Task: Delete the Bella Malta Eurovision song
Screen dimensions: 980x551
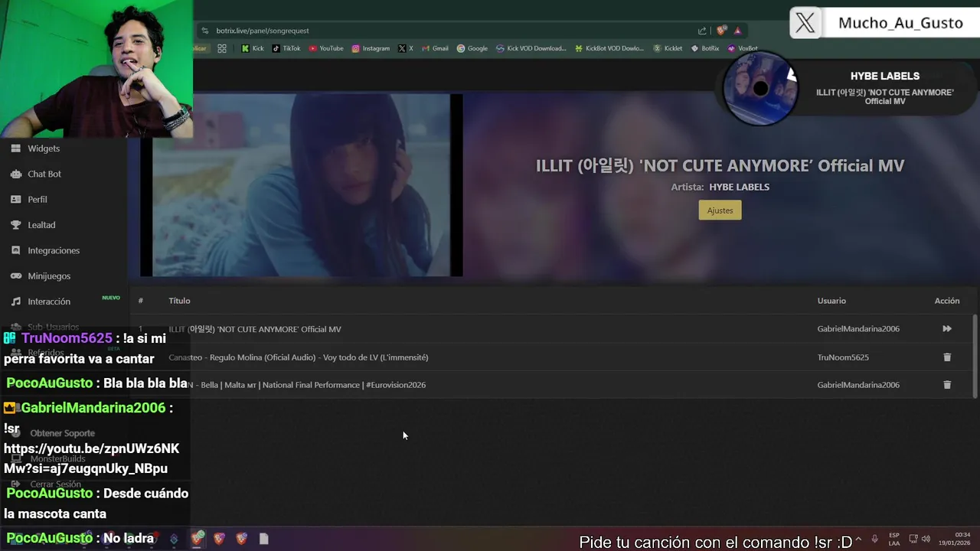Action: click(x=947, y=385)
